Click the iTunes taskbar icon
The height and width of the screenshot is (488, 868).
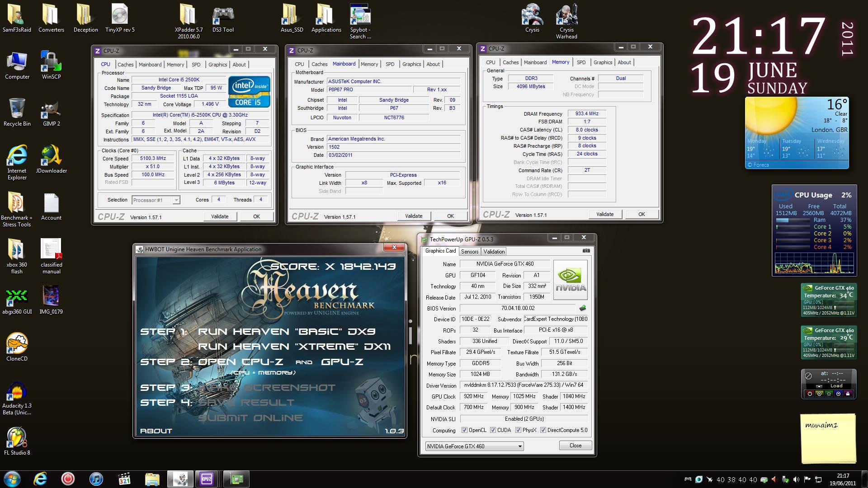(x=96, y=479)
